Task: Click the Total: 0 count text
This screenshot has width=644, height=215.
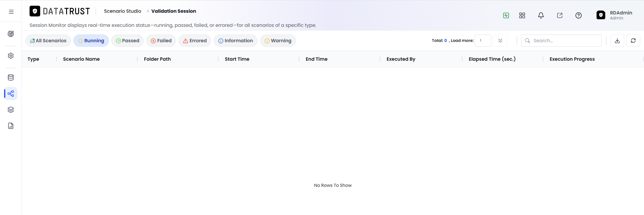Action: (439, 41)
